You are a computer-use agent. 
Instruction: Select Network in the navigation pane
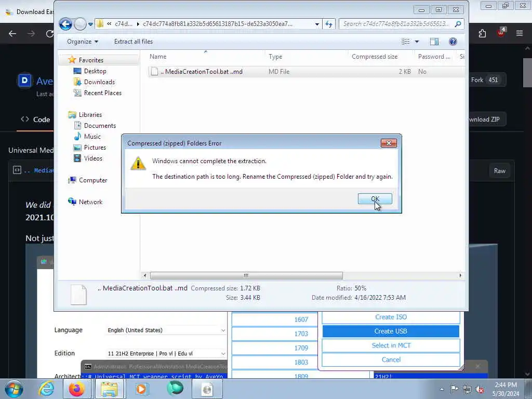click(x=90, y=202)
